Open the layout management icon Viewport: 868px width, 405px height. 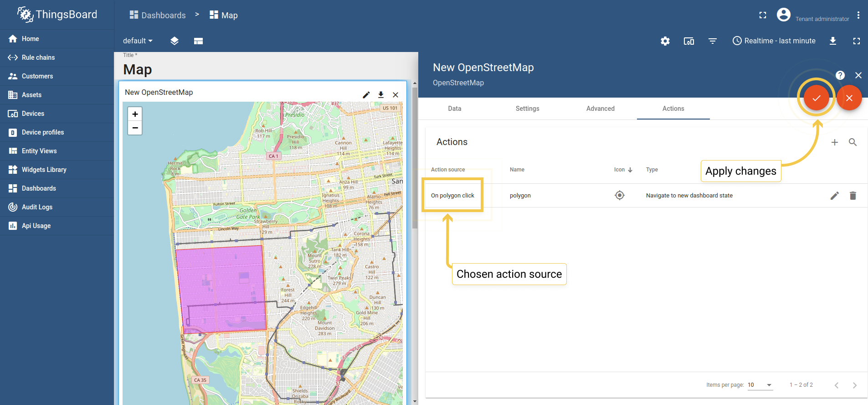(198, 41)
